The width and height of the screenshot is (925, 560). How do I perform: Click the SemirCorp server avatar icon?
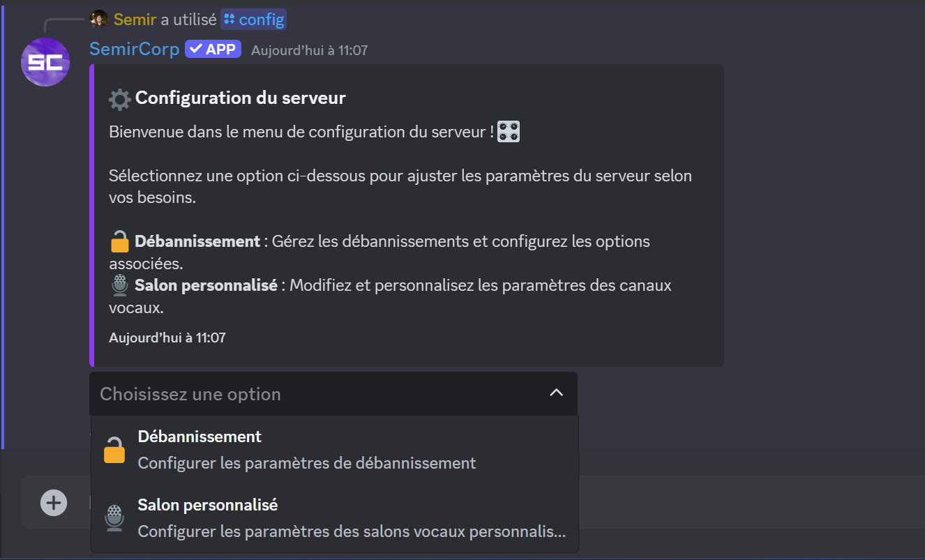point(45,62)
